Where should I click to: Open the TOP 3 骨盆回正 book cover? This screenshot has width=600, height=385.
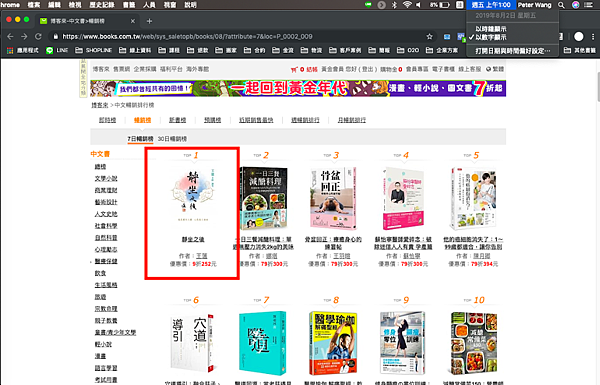pos(333,198)
